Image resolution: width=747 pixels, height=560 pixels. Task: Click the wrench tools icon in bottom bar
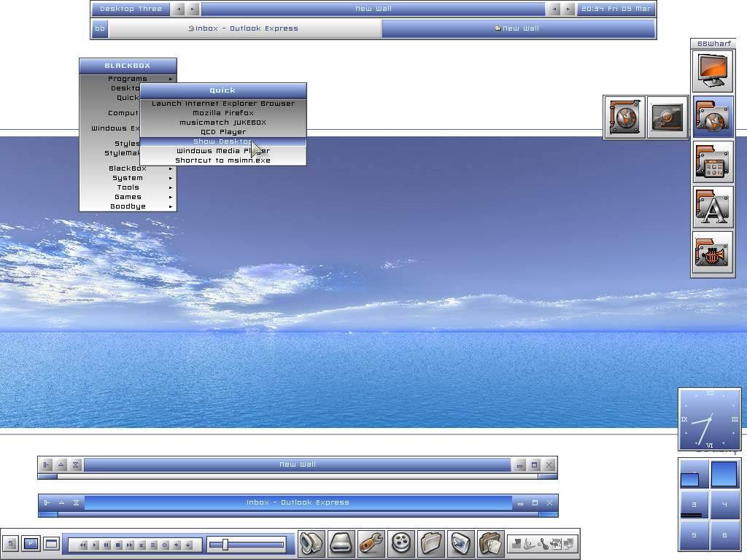[x=371, y=543]
